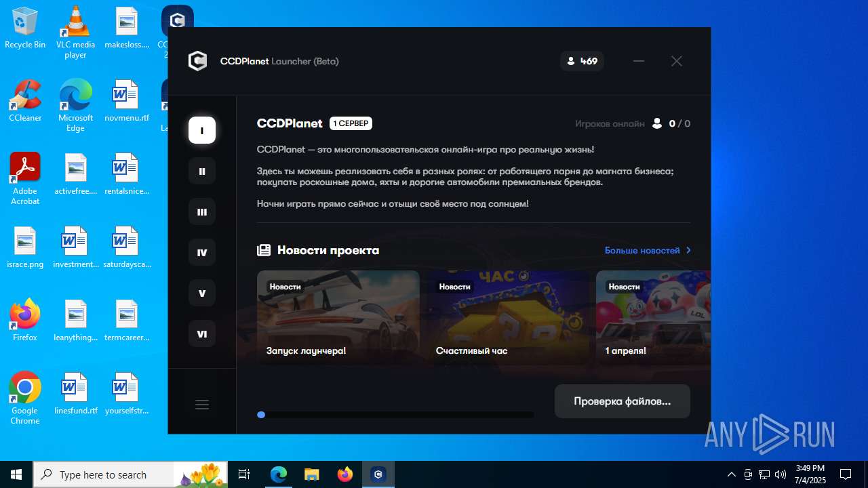The image size is (868, 488).
Task: Open the volume control in tray
Action: (x=781, y=474)
